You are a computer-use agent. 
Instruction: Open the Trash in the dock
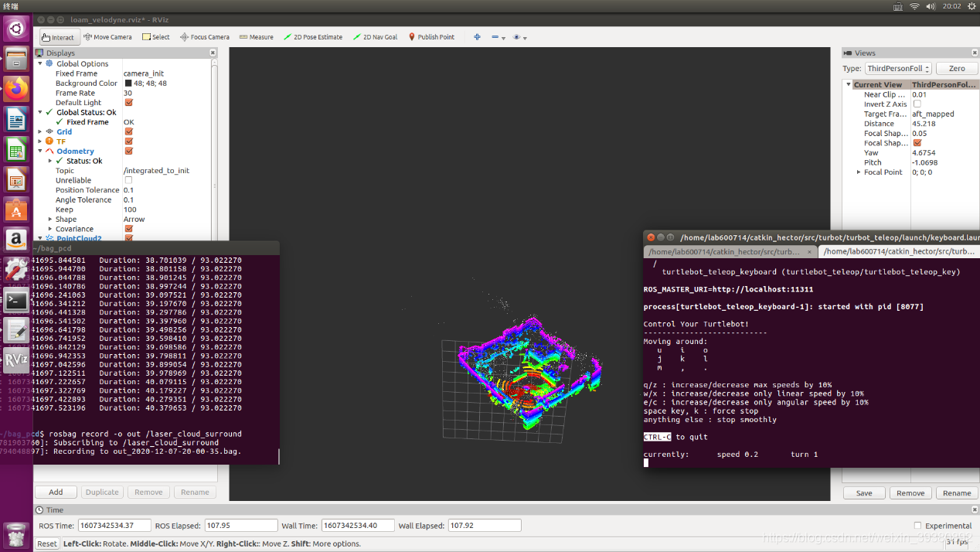(15, 535)
